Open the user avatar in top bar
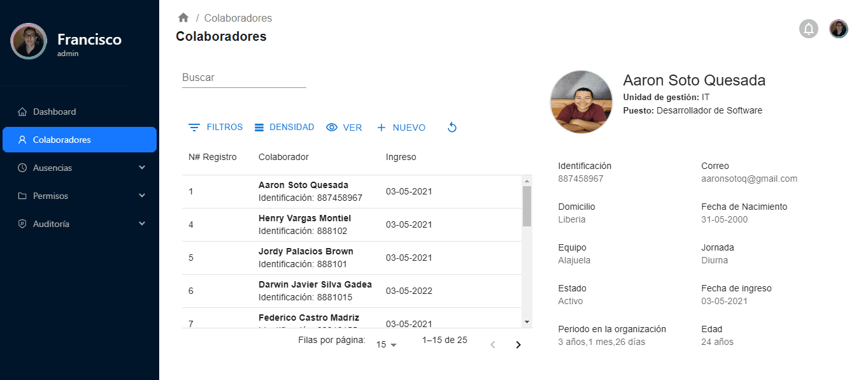This screenshot has width=868, height=380. 838,29
